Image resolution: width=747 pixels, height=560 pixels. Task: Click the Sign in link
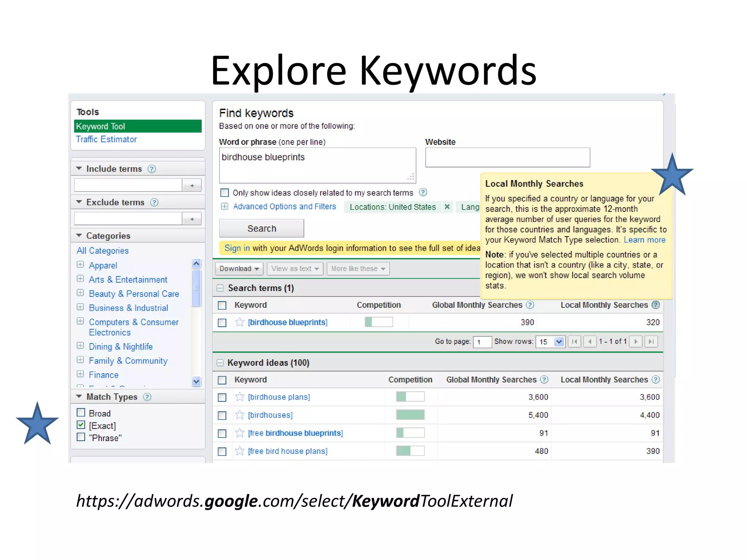point(237,248)
